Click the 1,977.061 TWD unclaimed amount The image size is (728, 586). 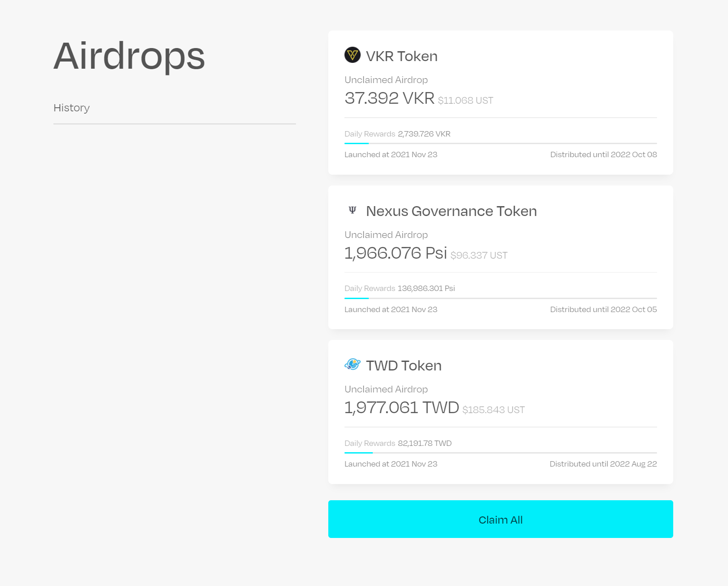pyautogui.click(x=402, y=407)
